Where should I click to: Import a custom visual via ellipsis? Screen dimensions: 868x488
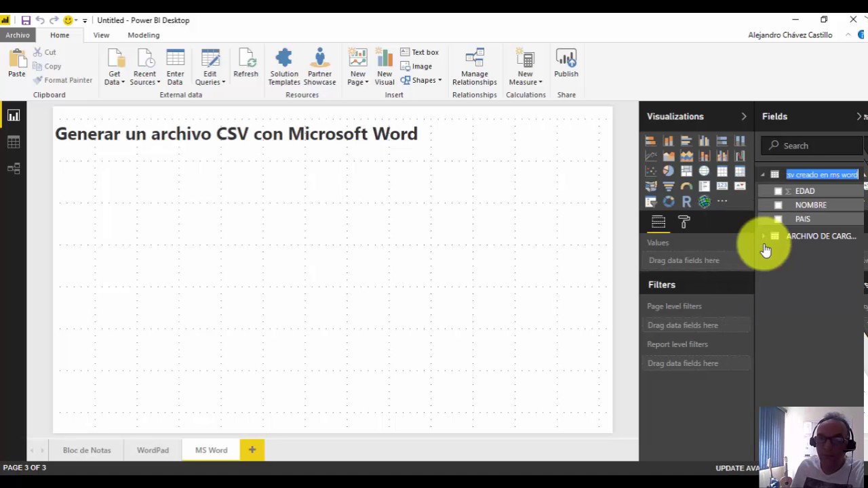pyautogui.click(x=722, y=201)
